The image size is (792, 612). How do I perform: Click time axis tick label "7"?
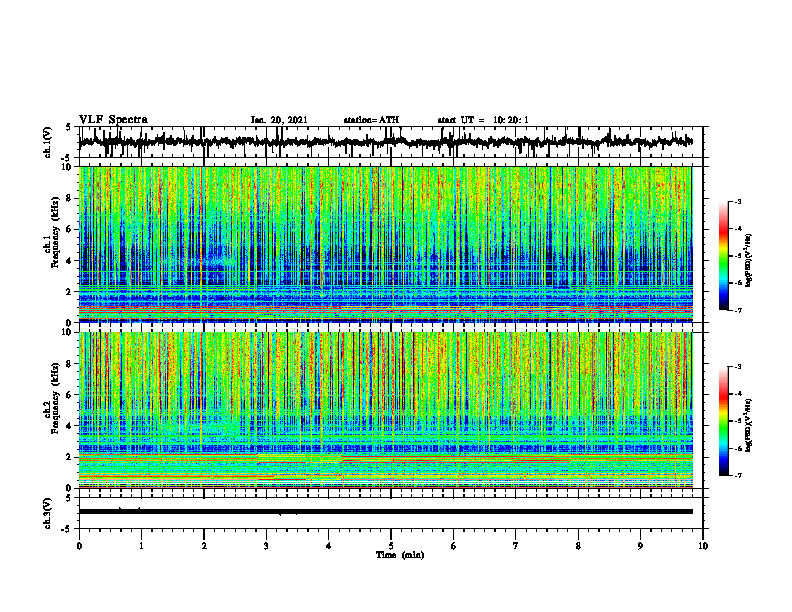tap(516, 546)
